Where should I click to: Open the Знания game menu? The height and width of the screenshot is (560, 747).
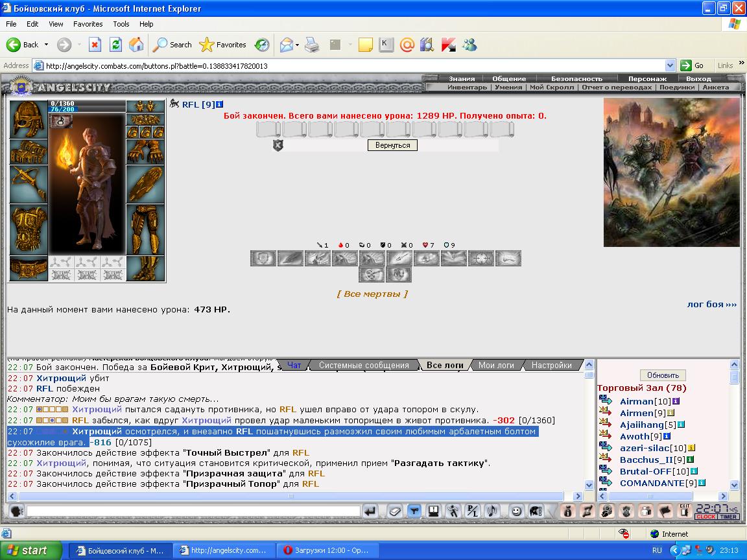[x=462, y=79]
